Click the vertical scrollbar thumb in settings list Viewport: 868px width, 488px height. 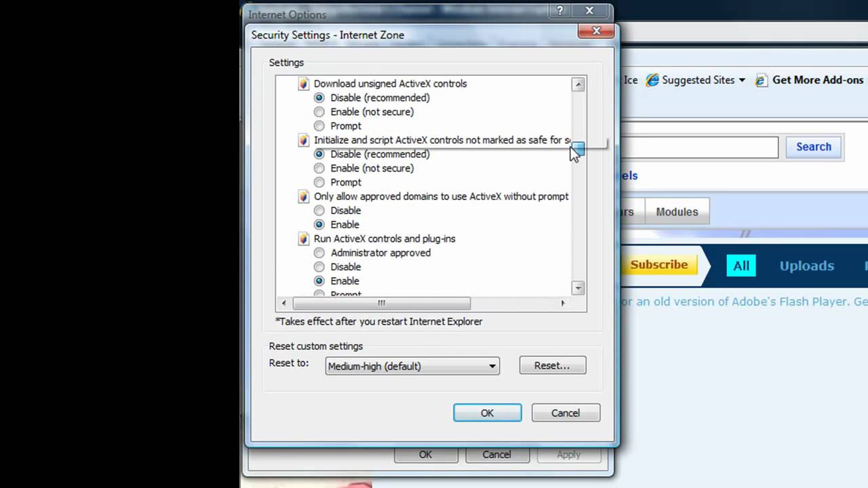tap(578, 149)
